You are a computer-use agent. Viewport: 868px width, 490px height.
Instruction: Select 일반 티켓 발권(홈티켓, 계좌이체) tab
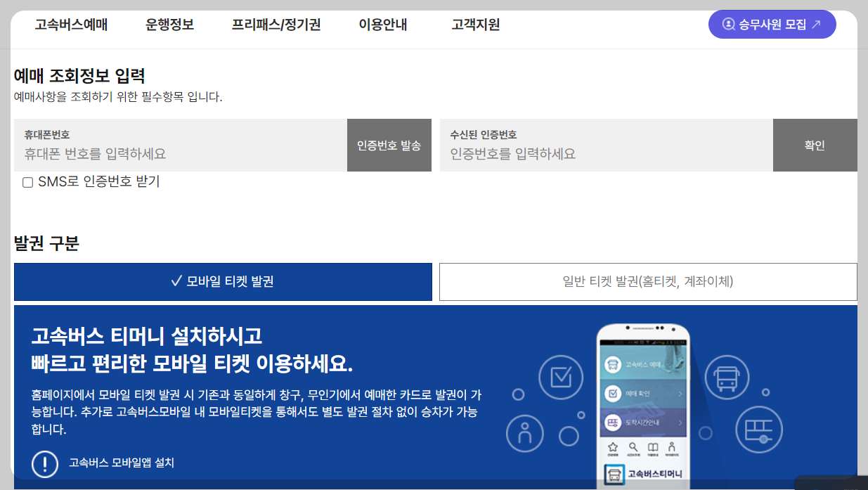click(x=648, y=282)
